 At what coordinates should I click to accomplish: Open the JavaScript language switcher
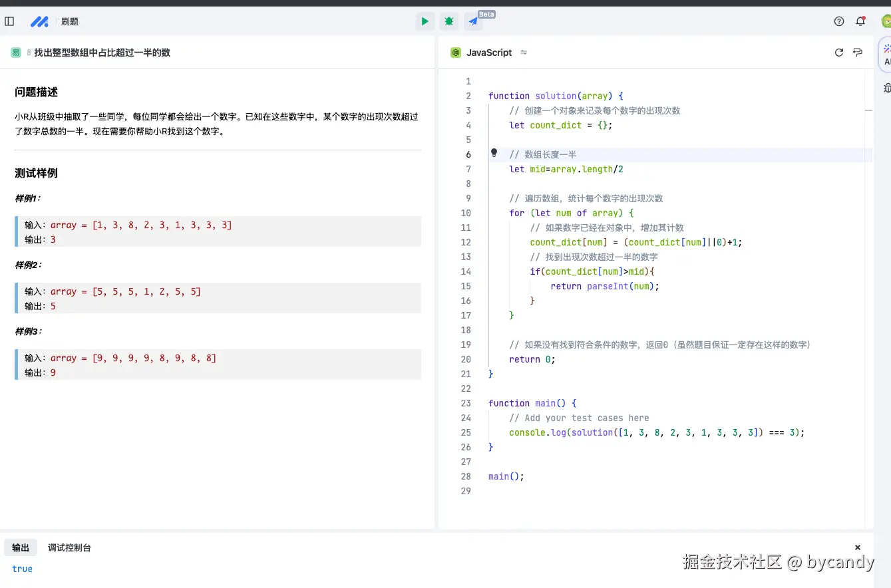click(x=488, y=52)
